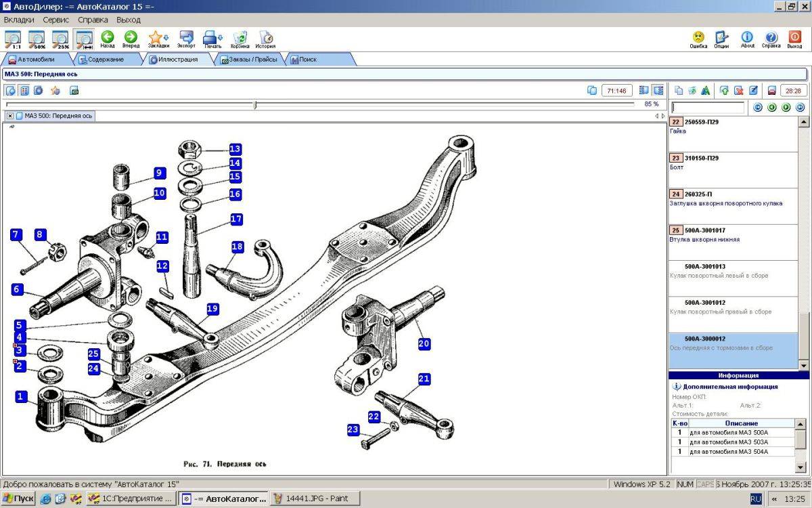Click callout label 1 on the illustration
The image size is (812, 508).
click(x=21, y=396)
